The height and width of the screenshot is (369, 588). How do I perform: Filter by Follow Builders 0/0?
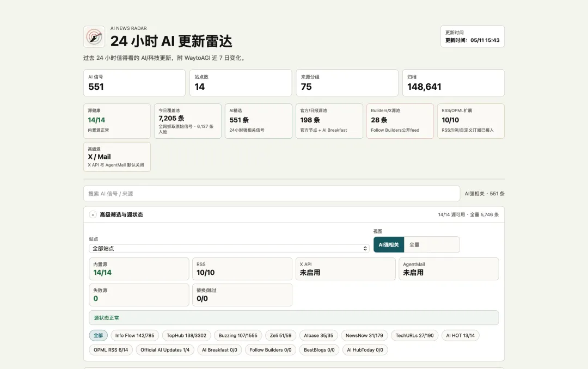pos(271,350)
